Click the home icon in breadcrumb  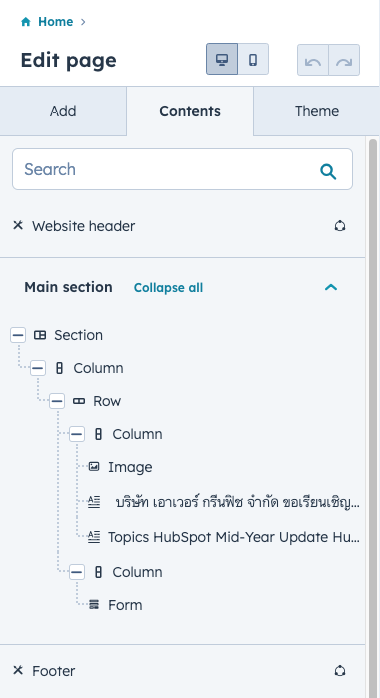click(x=26, y=22)
